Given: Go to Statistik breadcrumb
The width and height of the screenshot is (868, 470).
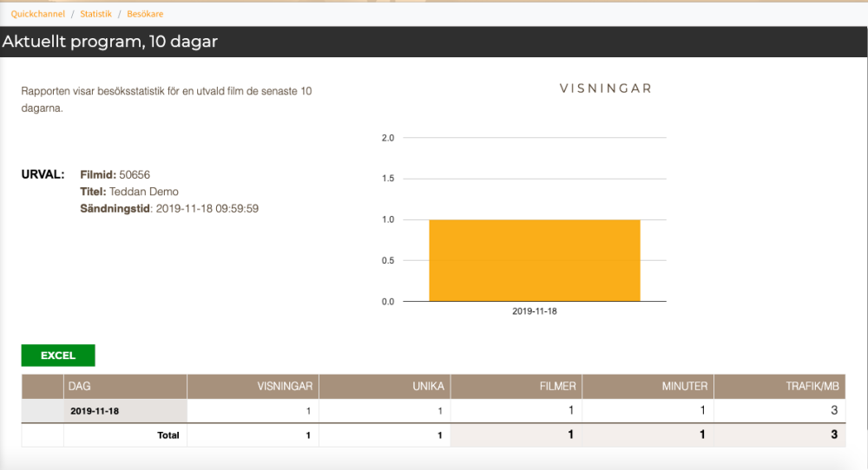Looking at the screenshot, I should point(95,14).
